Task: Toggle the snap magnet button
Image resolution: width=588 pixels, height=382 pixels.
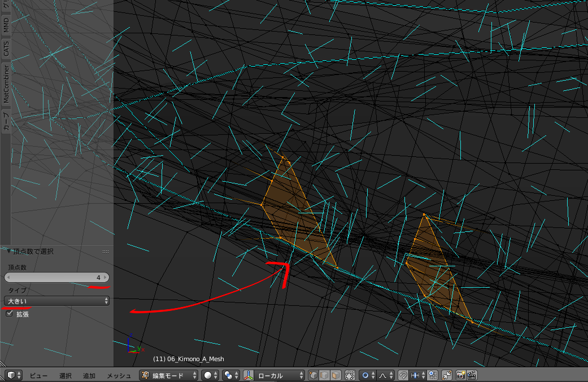Action: tap(403, 375)
